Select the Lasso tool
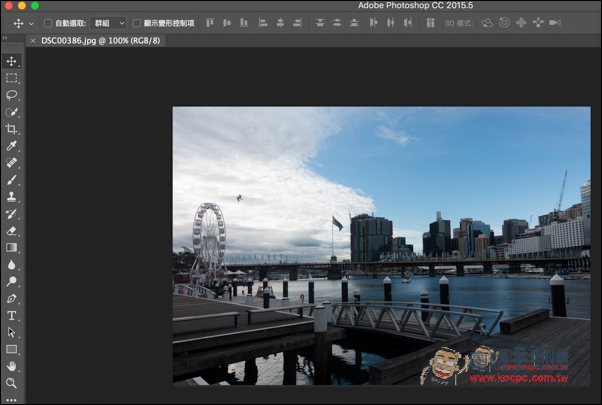The width and height of the screenshot is (602, 405). 12,95
